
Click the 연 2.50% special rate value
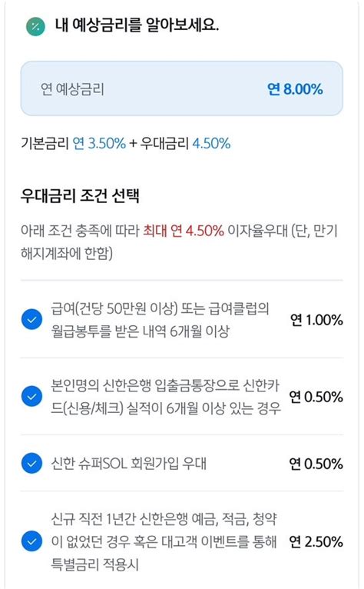point(316,541)
